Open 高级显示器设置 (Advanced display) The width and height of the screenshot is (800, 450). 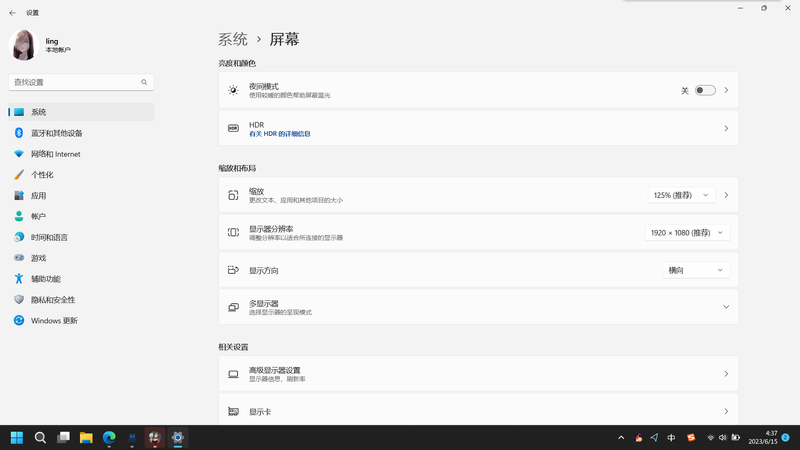point(478,374)
